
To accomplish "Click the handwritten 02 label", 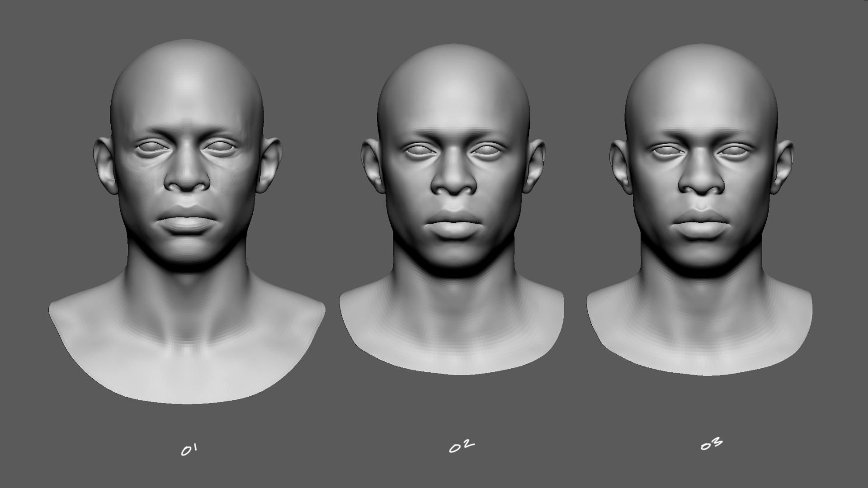I will (x=462, y=447).
